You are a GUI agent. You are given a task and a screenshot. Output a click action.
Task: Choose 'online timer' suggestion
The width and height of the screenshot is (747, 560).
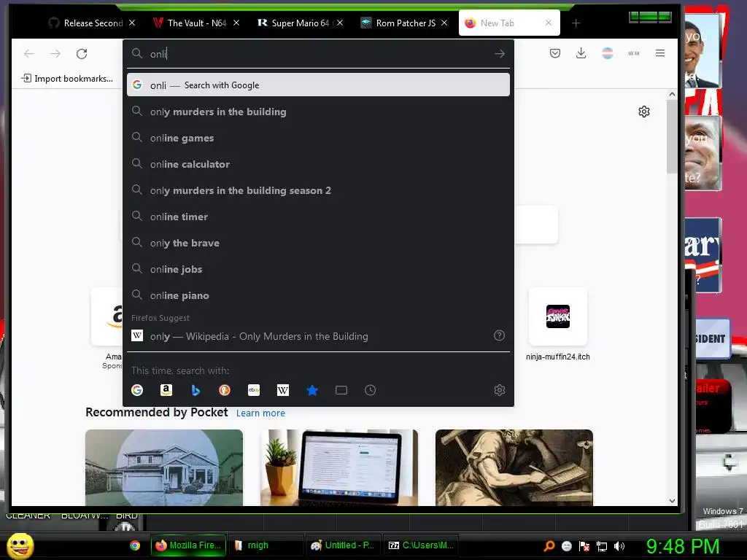click(318, 216)
